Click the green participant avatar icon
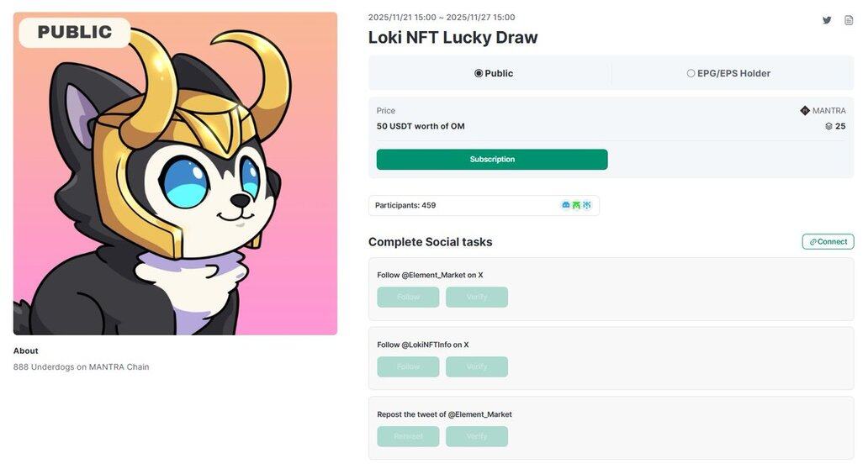 576,205
